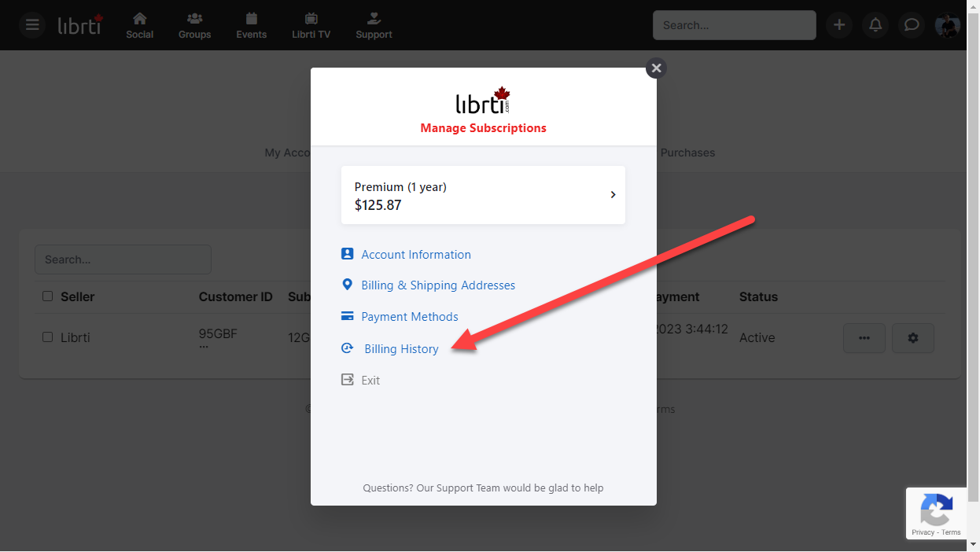Click the gear settings button in row
980x552 pixels.
[913, 338]
